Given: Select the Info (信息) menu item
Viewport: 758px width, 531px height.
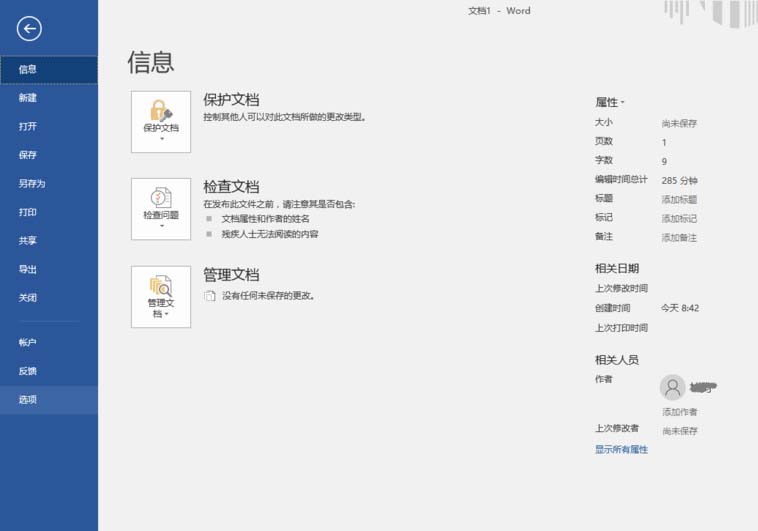Looking at the screenshot, I should (x=28, y=69).
